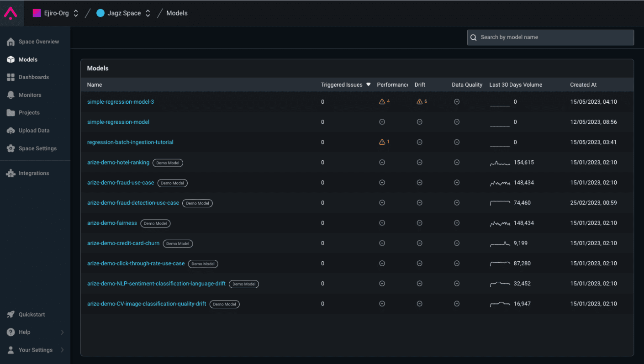
Task: Click the Integrations puzzle icon
Action: 11,174
